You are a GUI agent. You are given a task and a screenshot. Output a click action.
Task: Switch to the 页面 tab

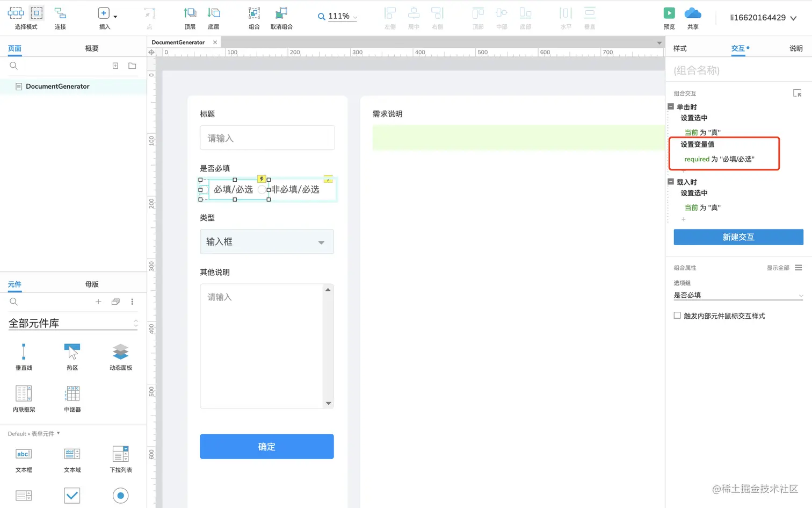point(15,48)
